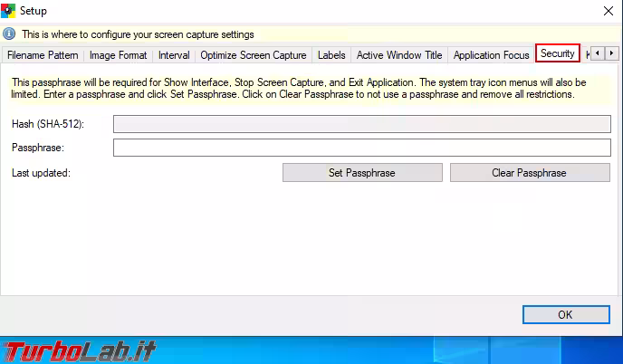Click the Setup window app icon
Viewport: 623px width, 364px height.
point(9,11)
